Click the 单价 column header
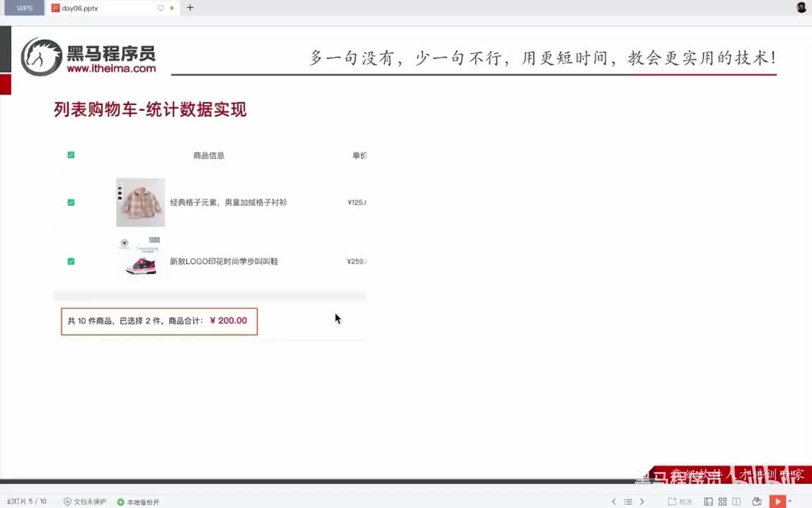The height and width of the screenshot is (508, 812). coord(359,155)
